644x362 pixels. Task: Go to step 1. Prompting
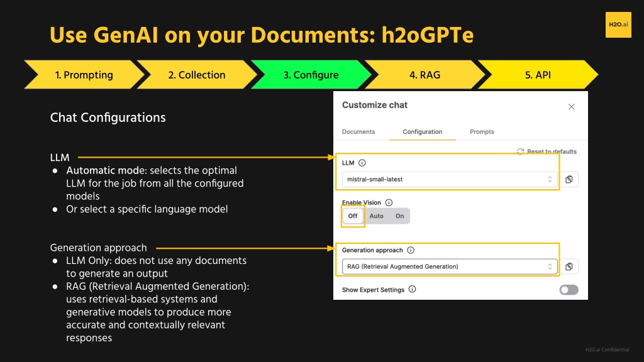pos(84,75)
